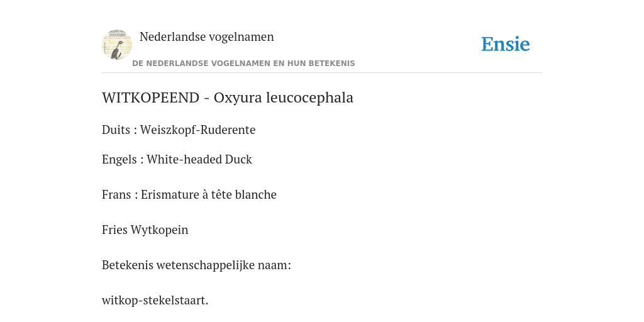Open the Ensie logo homepage link

click(x=506, y=44)
